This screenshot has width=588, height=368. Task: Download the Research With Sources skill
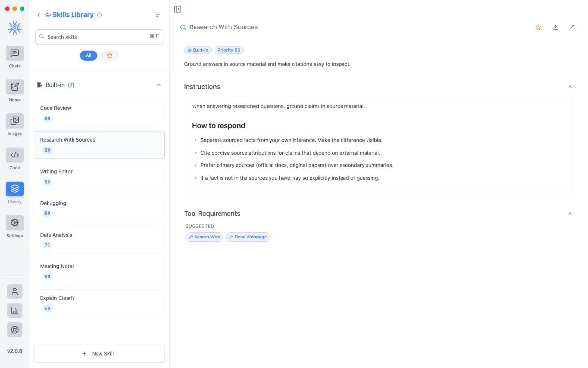[x=555, y=27]
